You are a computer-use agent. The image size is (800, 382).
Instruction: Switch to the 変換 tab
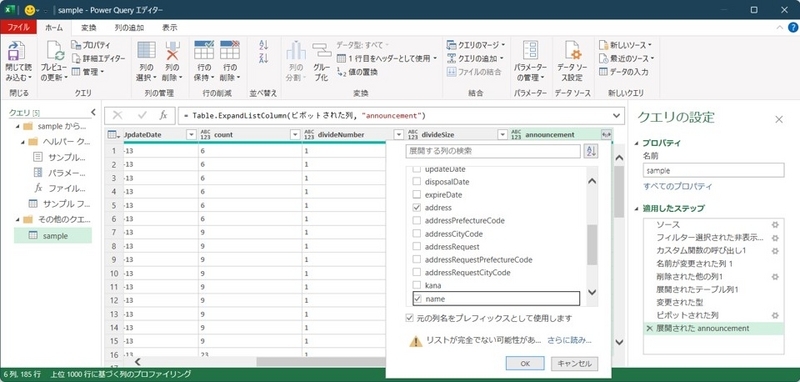(89, 28)
